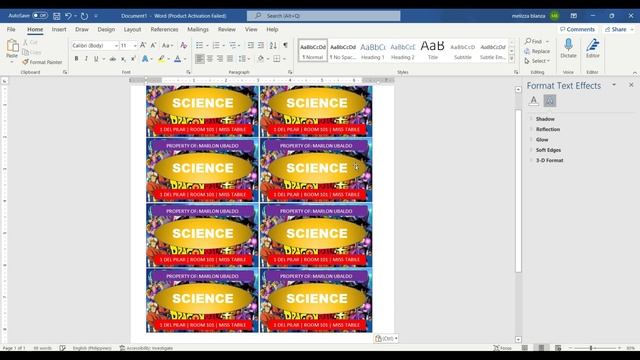Apply the No Spacing style

343,51
